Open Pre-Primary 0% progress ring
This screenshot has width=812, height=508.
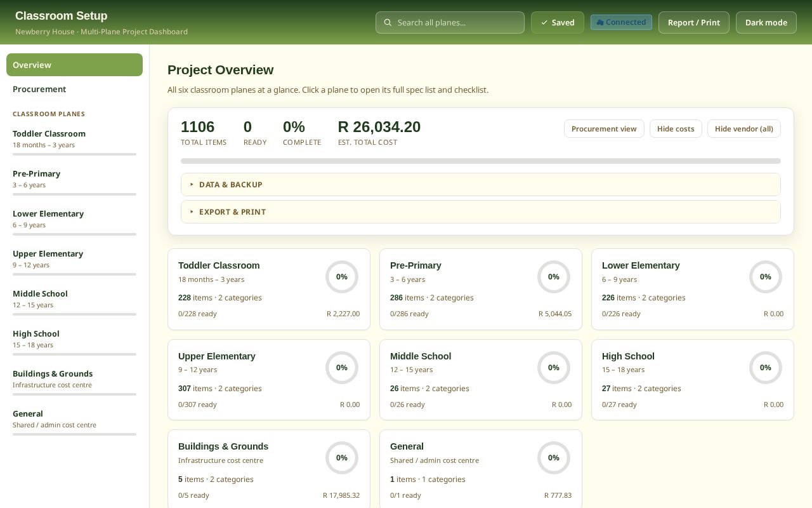tap(554, 277)
